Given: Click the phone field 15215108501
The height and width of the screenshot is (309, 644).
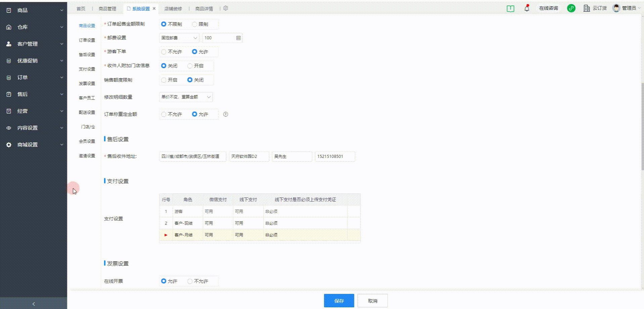Looking at the screenshot, I should click(335, 157).
